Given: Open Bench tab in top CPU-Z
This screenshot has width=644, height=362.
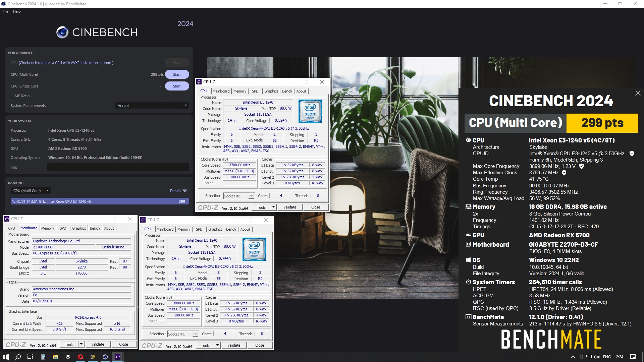Looking at the screenshot, I should click(x=287, y=91).
